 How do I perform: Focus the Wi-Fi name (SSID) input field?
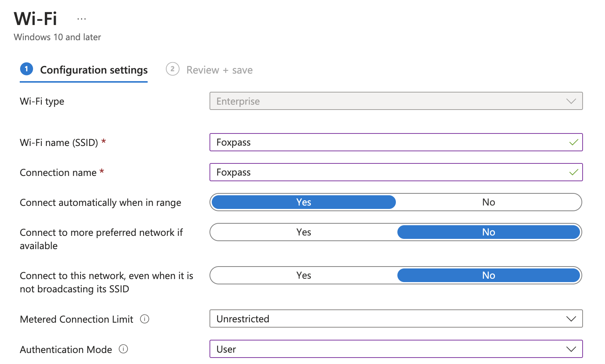[x=396, y=142]
